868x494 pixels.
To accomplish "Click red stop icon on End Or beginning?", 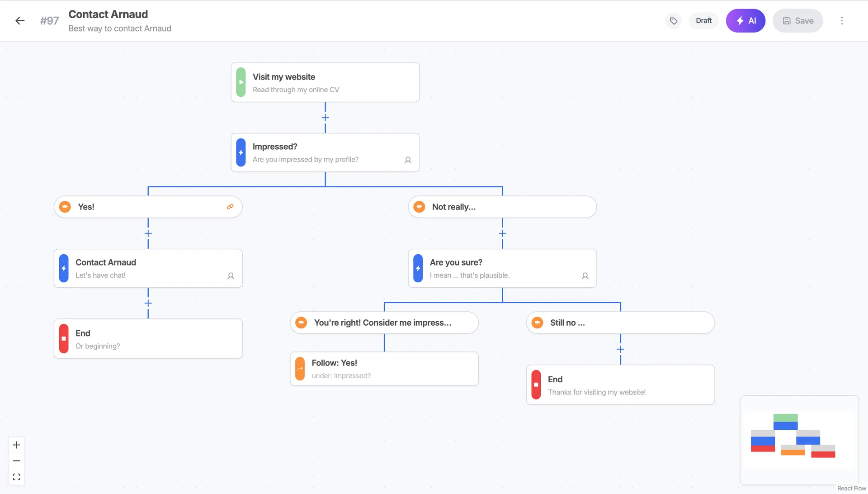I will pos(64,339).
